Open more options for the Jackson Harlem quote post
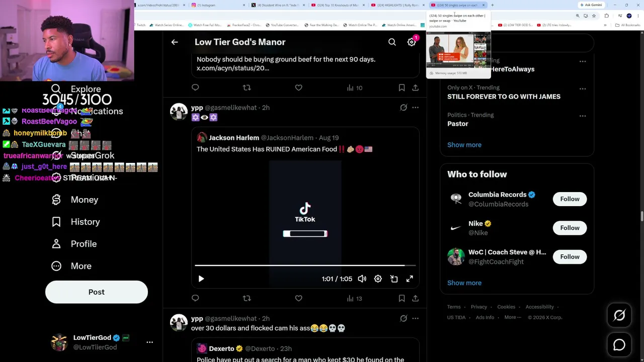The height and width of the screenshot is (362, 644). point(415,108)
